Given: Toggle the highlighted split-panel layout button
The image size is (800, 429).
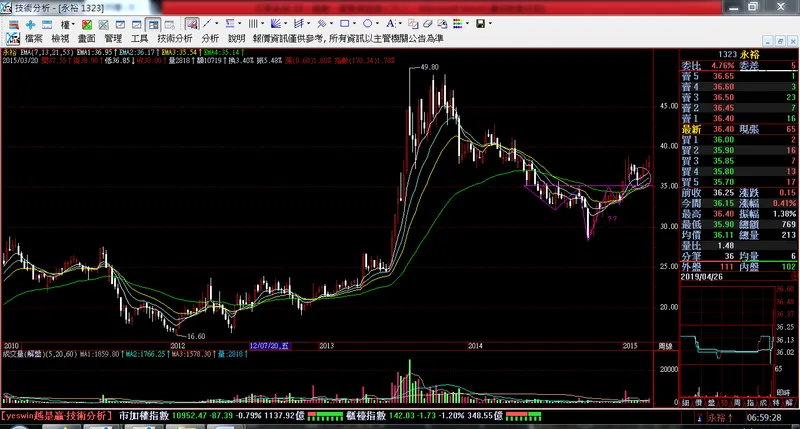Looking at the screenshot, I should click(x=153, y=24).
